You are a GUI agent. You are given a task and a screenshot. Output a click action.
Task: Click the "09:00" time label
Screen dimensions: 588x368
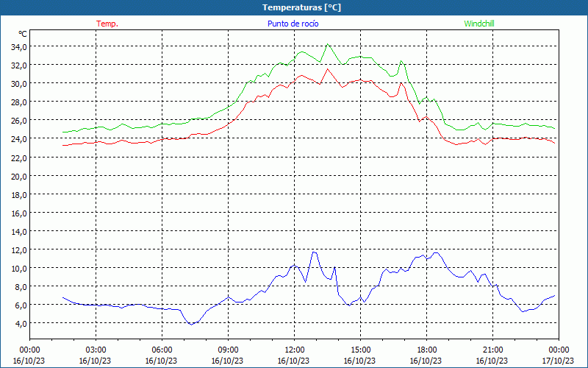coord(228,350)
